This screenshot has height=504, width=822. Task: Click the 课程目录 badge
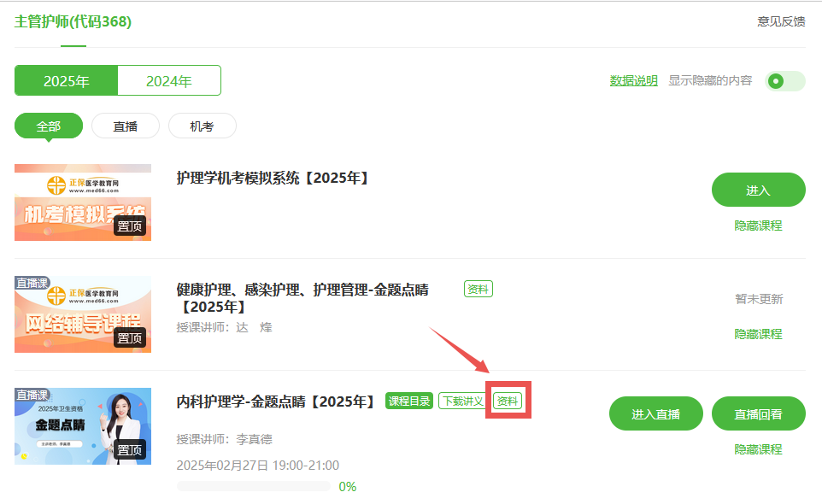(409, 401)
